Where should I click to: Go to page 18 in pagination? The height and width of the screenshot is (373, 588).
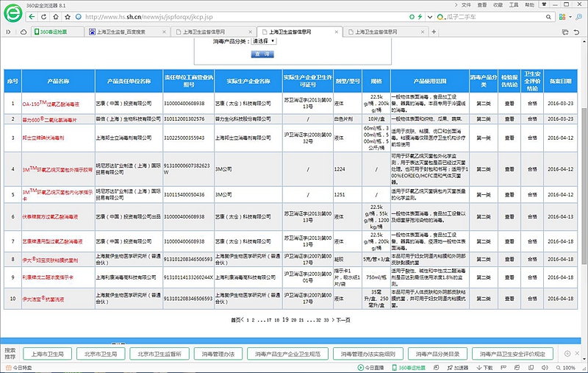[277, 320]
